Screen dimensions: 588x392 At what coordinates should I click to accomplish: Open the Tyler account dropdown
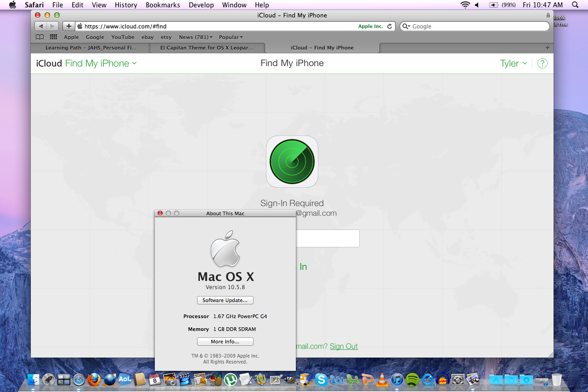514,63
